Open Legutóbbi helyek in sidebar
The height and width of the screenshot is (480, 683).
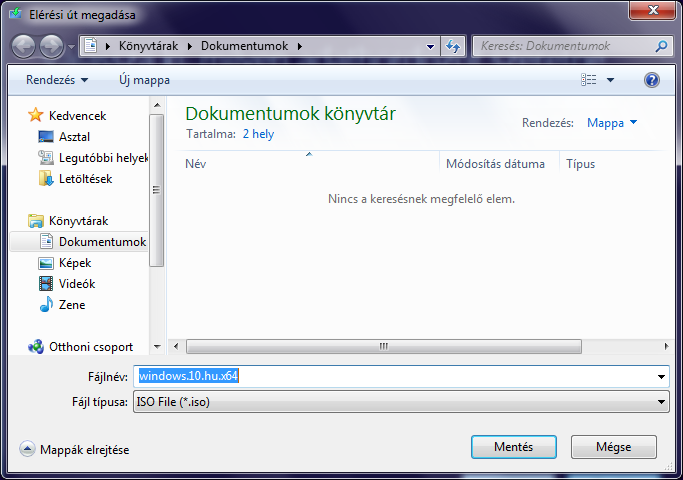pyautogui.click(x=103, y=158)
